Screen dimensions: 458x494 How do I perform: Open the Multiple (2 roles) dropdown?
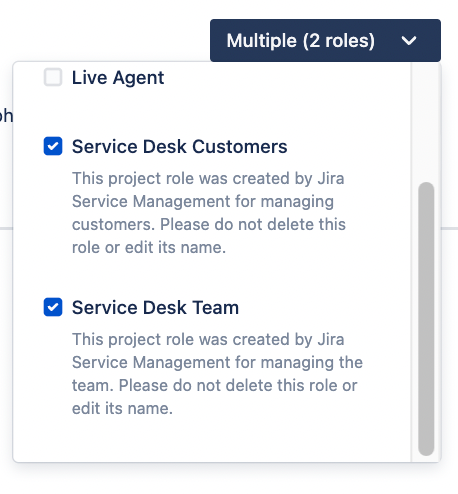coord(325,40)
